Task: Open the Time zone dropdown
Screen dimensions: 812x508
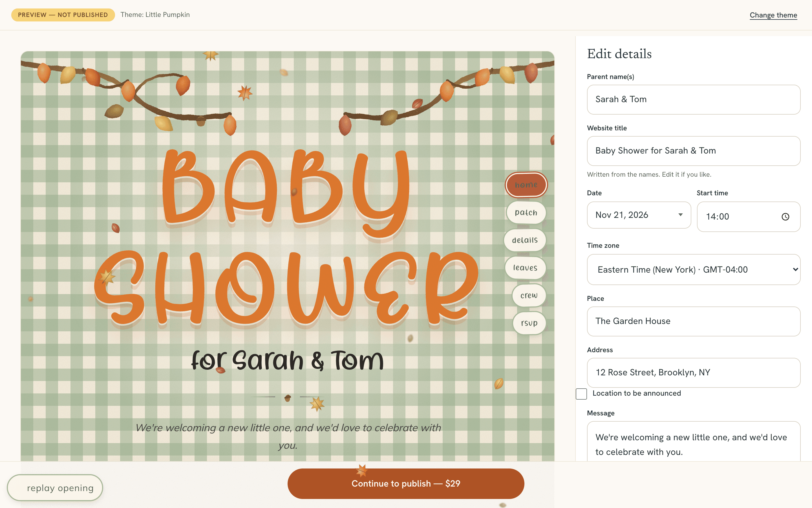Action: (694, 270)
